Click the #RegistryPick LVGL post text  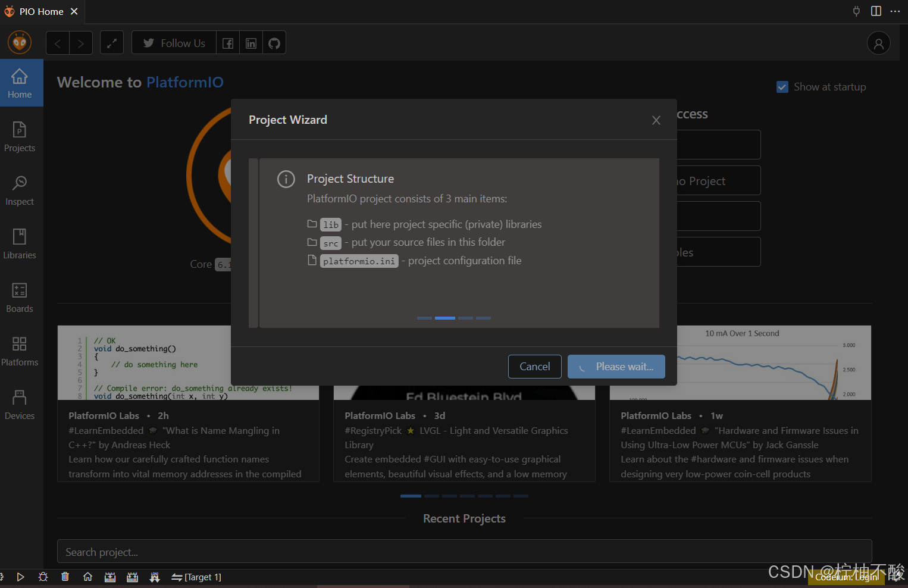point(456,452)
